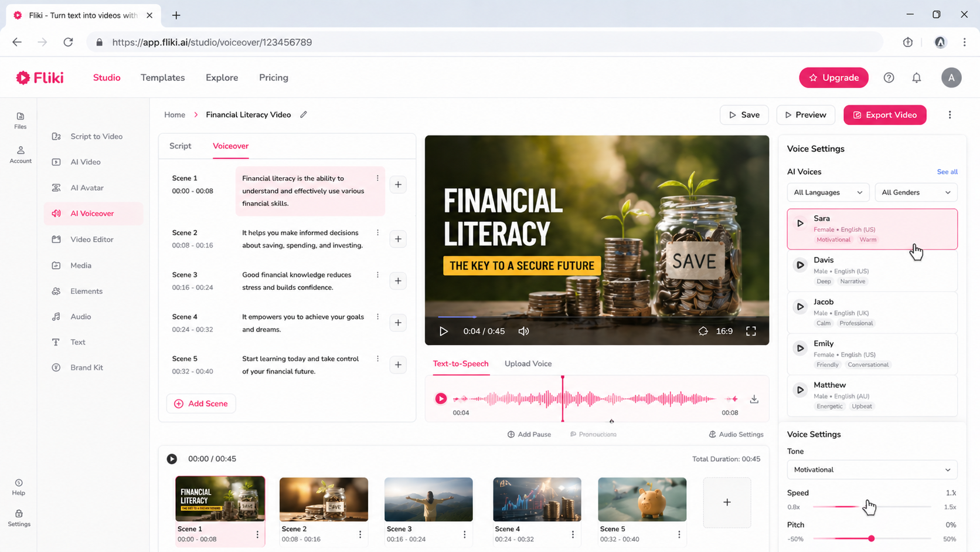Switch to the Upload Voice tab
Screen dimensions: 980x552
[528, 364]
